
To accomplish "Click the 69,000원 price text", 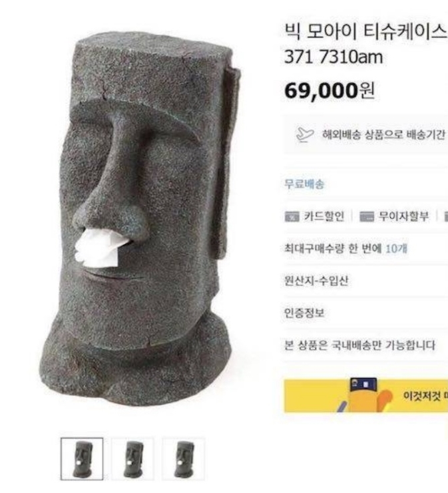I will pyautogui.click(x=330, y=90).
